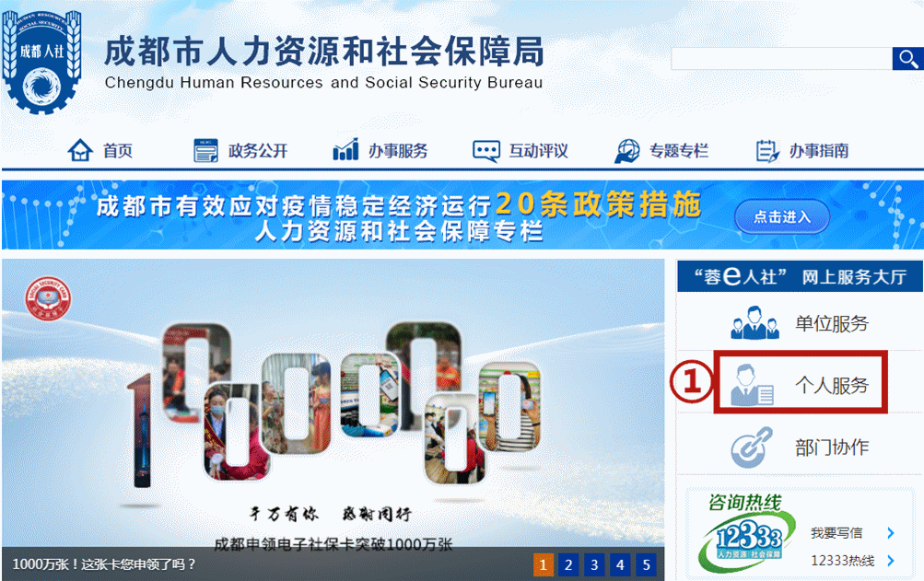Click the person-with-document icon for 个人服务
This screenshot has width=924, height=581.
[752, 385]
